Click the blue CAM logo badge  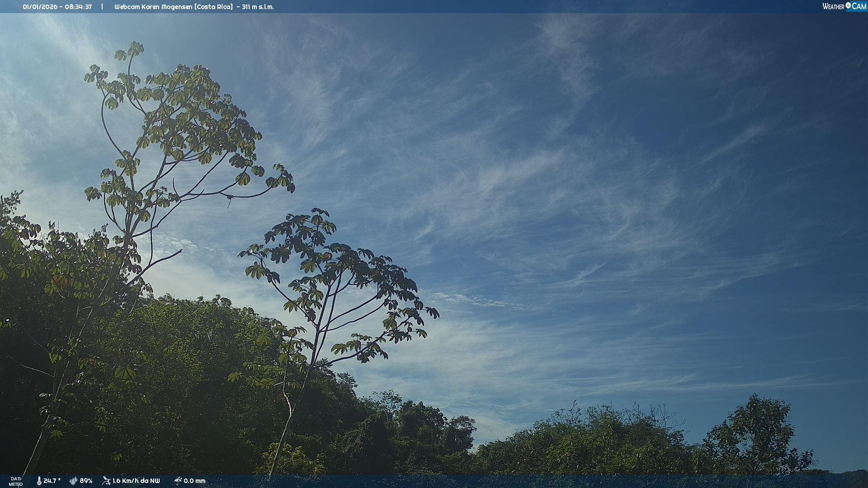click(x=859, y=6)
